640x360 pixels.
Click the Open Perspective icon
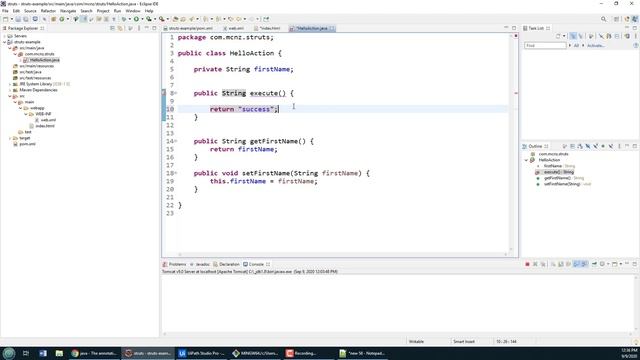click(x=617, y=19)
